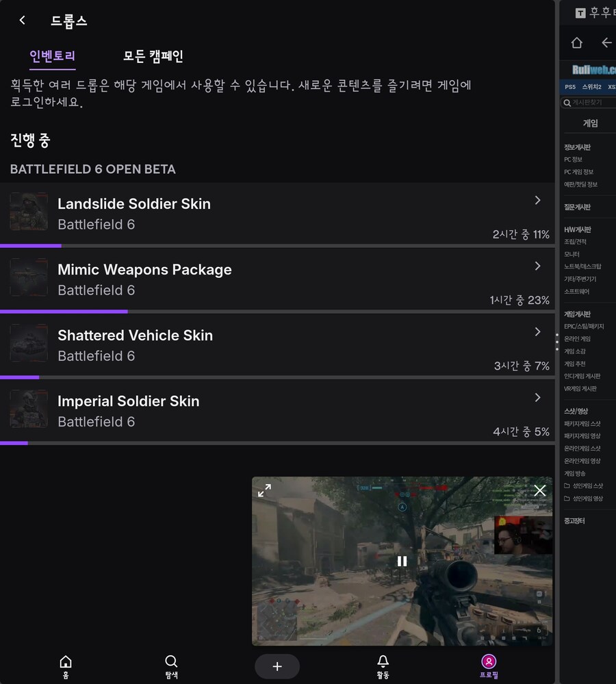Switch to the 모든 캠페인 tab

click(153, 56)
